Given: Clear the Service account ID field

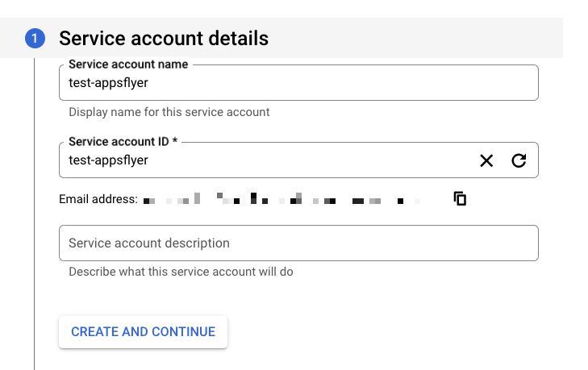Looking at the screenshot, I should tap(486, 160).
